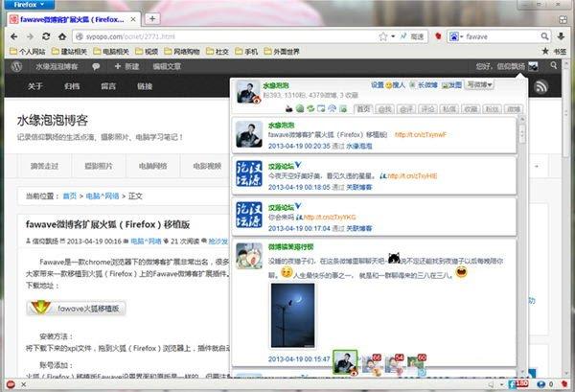This screenshot has width=575, height=392.
Task: Select the 电脑网络 category tab
Action: 153,166
